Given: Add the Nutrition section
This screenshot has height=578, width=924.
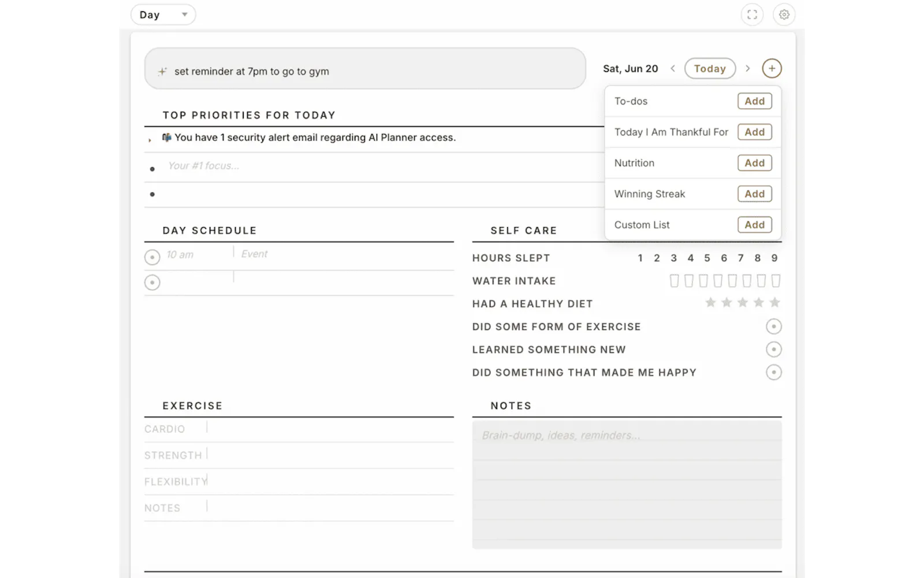Looking at the screenshot, I should click(754, 163).
